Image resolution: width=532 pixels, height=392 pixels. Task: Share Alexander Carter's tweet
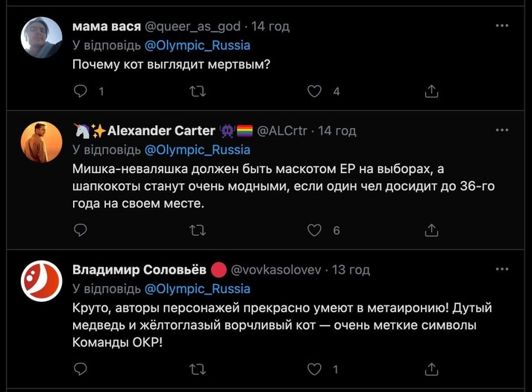(x=431, y=230)
